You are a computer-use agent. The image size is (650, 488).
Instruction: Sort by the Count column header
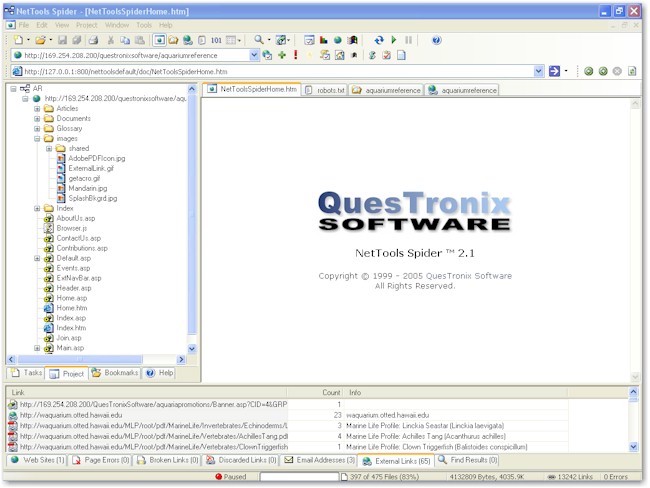pos(315,393)
